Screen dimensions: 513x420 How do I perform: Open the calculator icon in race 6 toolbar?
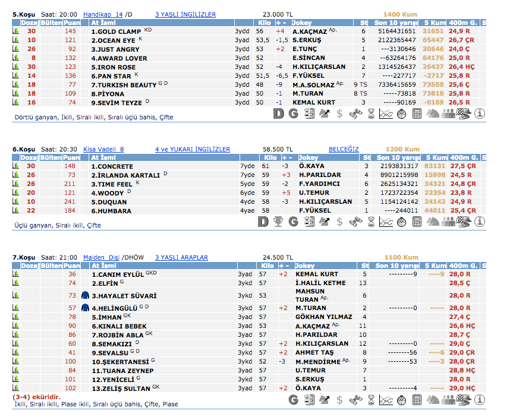417,222
